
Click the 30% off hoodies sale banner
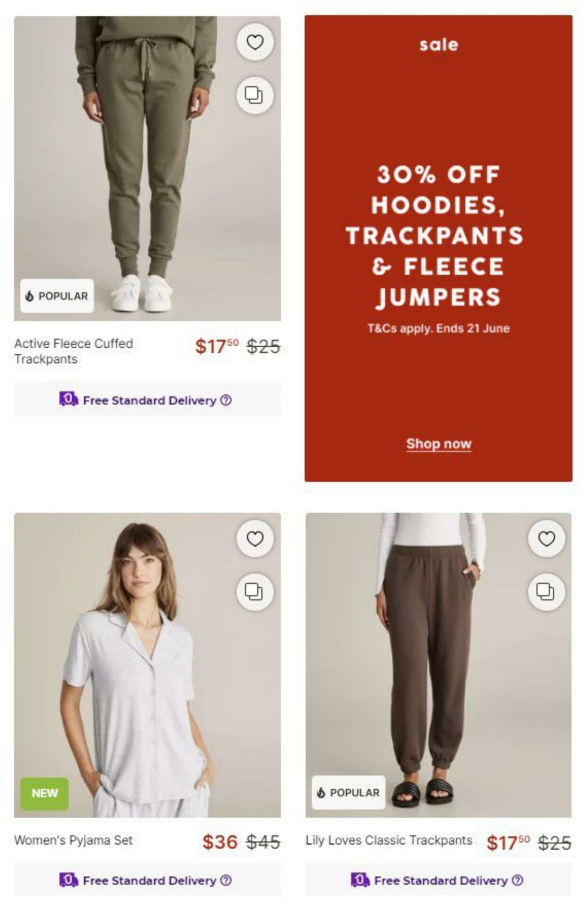(x=438, y=248)
